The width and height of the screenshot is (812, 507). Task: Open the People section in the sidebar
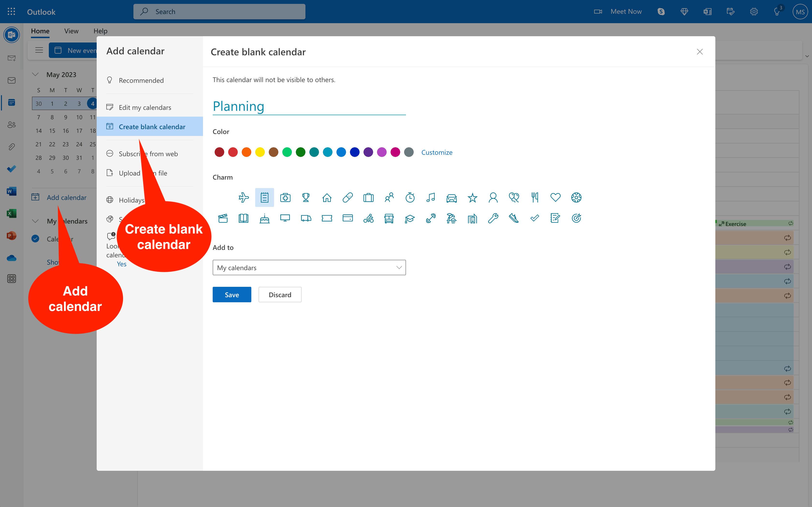point(11,124)
